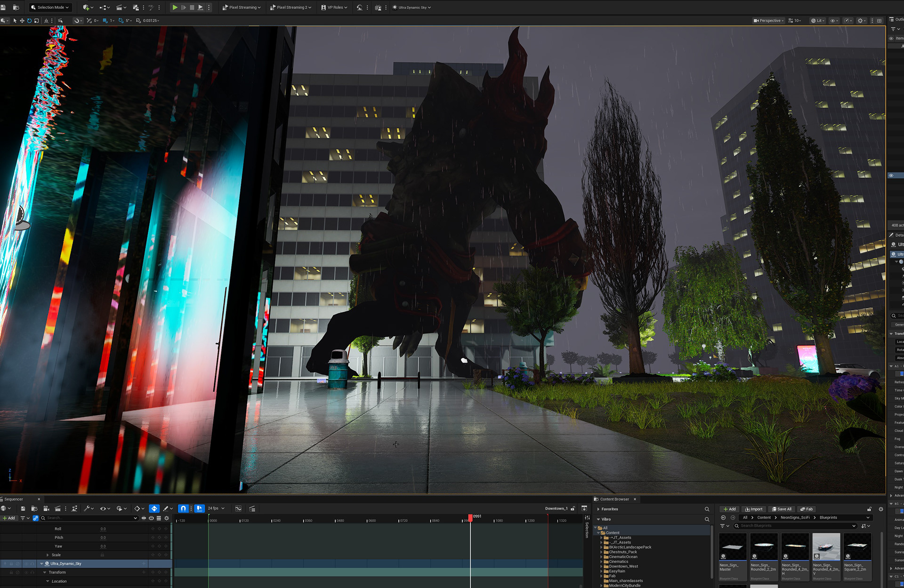This screenshot has height=588, width=904.
Task: Expand the Scale track row
Action: click(48, 555)
